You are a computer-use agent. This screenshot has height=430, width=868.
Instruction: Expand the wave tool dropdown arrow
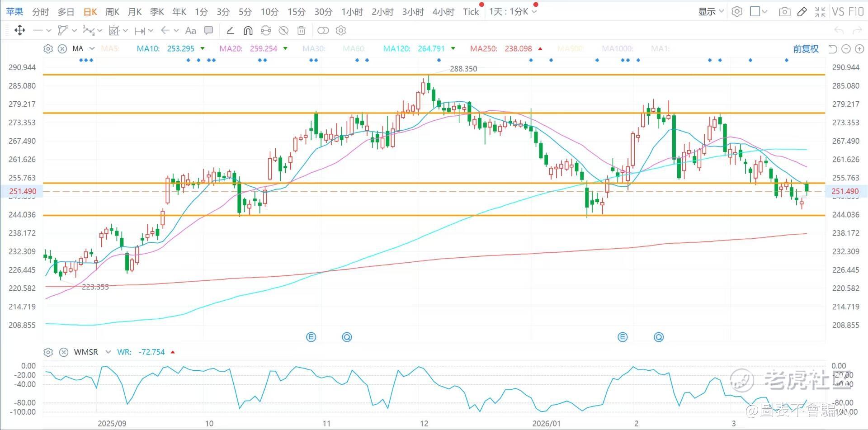100,31
